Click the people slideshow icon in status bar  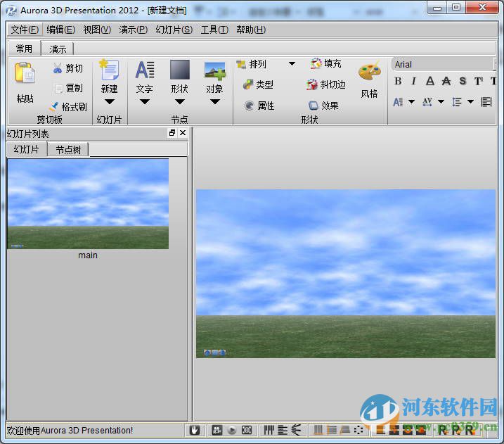click(217, 430)
